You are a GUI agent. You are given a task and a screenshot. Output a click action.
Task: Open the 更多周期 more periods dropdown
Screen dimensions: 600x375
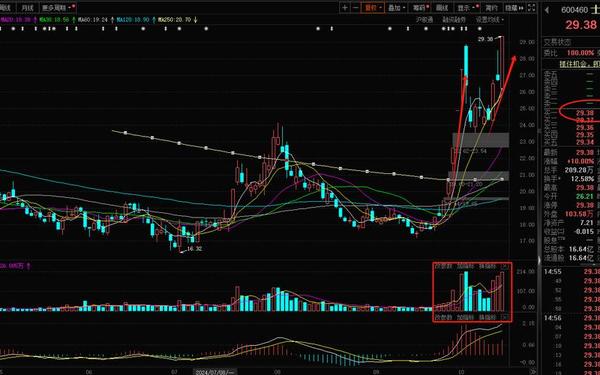coord(58,7)
